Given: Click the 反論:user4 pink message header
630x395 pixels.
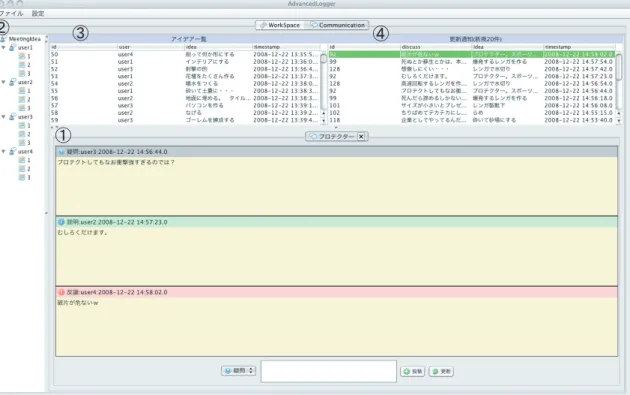Looking at the screenshot, I should [x=337, y=292].
